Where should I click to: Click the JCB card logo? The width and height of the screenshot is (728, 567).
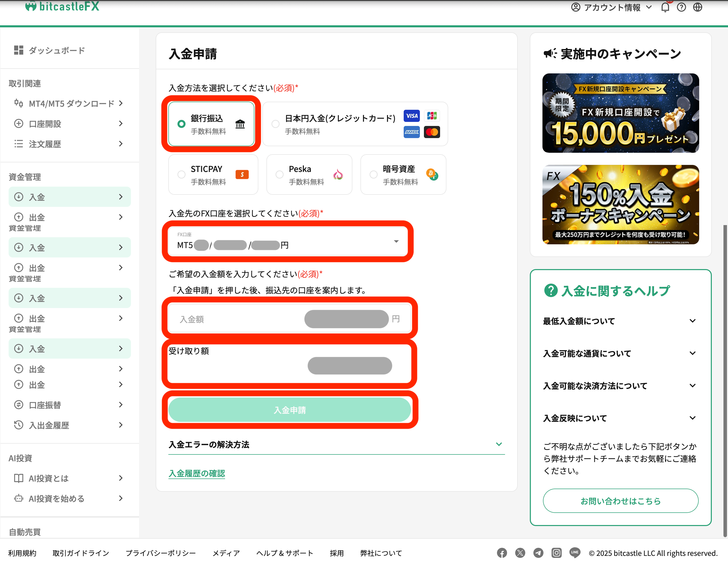432,116
